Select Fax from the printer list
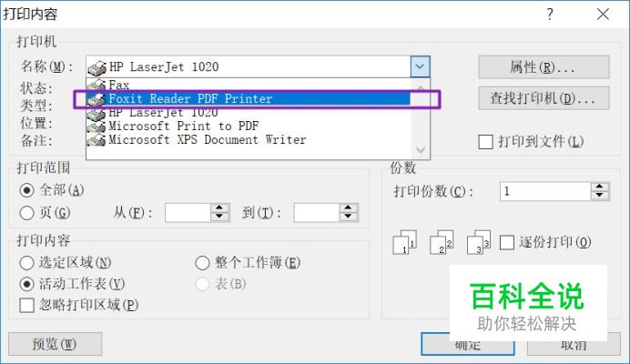The height and width of the screenshot is (364, 630). (249, 85)
